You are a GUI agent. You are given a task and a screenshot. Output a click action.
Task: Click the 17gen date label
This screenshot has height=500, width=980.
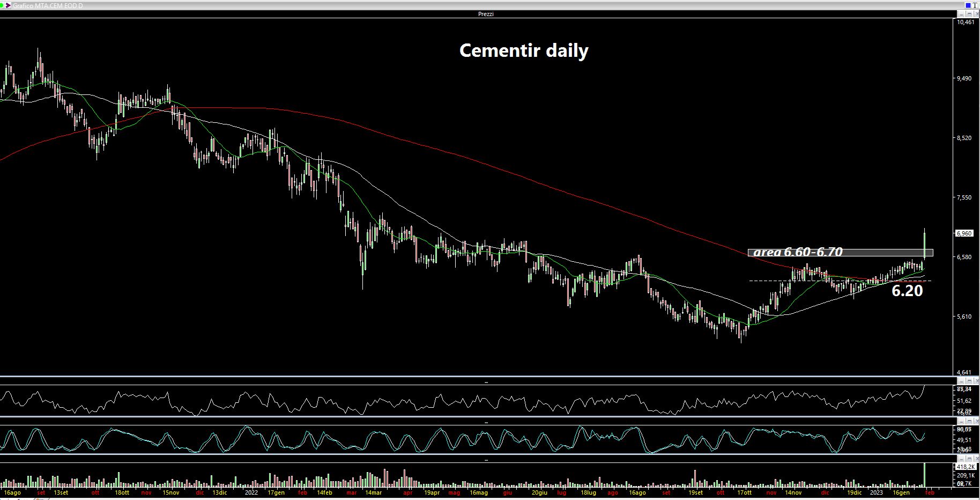point(276,492)
